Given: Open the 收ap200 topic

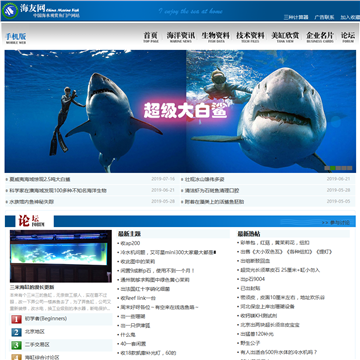Looking at the screenshot, I should (130, 243).
